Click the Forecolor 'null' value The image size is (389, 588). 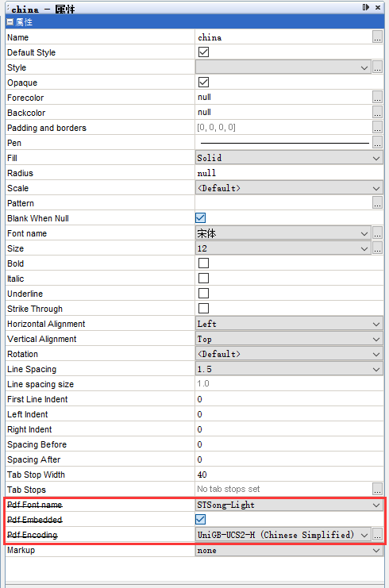[204, 97]
